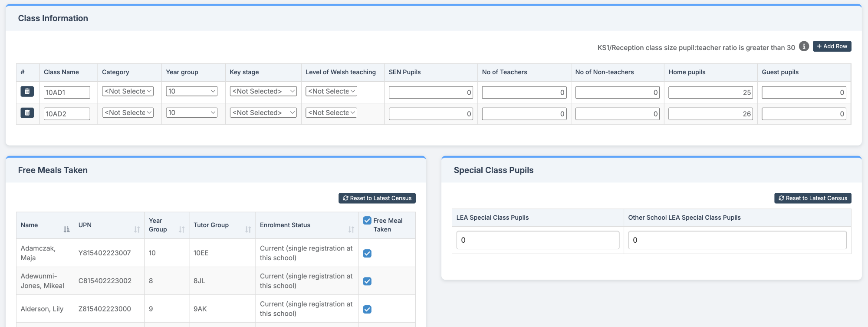Click the Free Meals Taken heading
This screenshot has height=327, width=868.
tap(53, 170)
